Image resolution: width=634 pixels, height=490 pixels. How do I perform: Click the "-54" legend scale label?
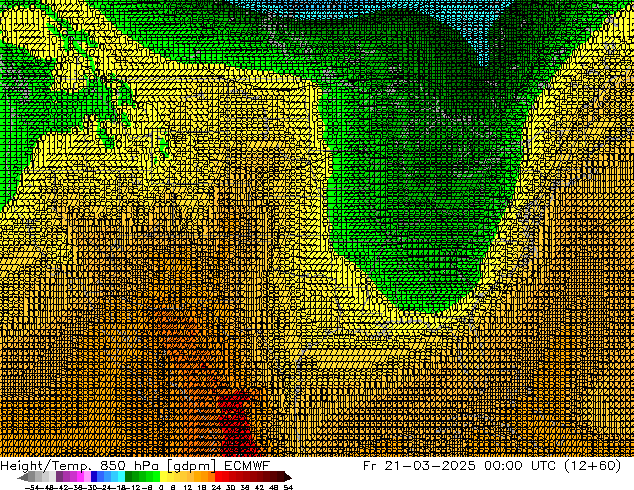click(x=32, y=487)
